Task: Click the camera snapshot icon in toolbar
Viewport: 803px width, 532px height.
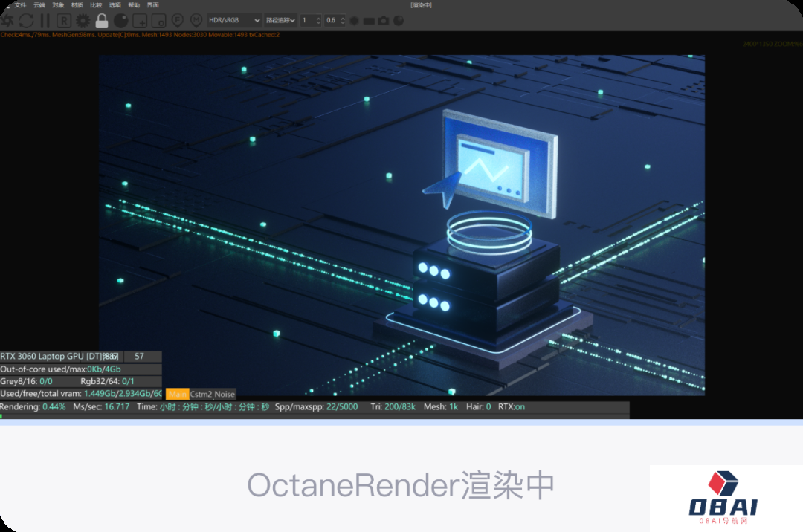Action: pyautogui.click(x=384, y=21)
